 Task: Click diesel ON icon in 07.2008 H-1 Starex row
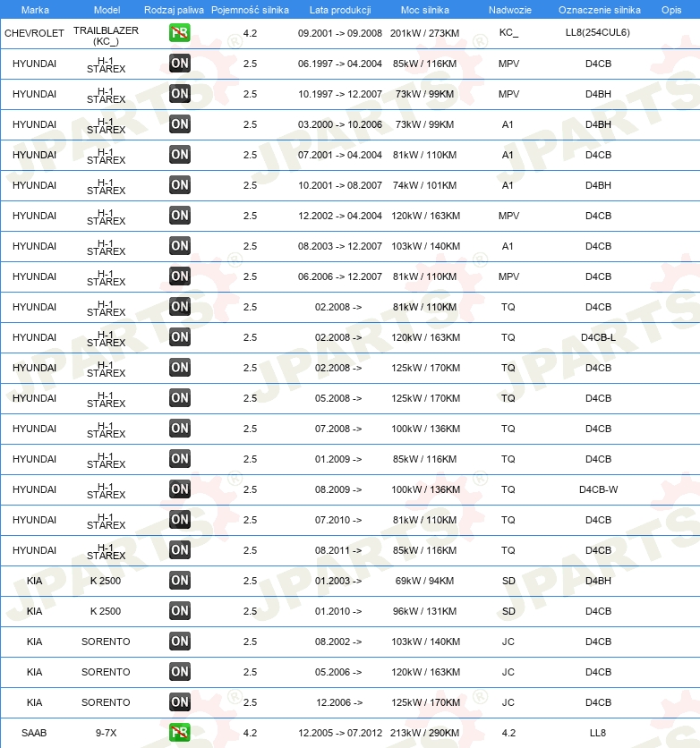pos(180,429)
